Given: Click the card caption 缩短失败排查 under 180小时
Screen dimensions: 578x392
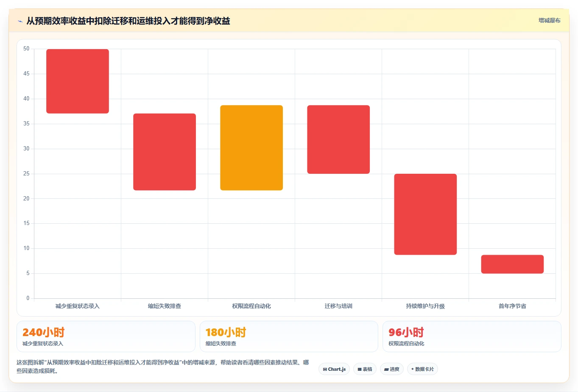Looking at the screenshot, I should point(221,344).
